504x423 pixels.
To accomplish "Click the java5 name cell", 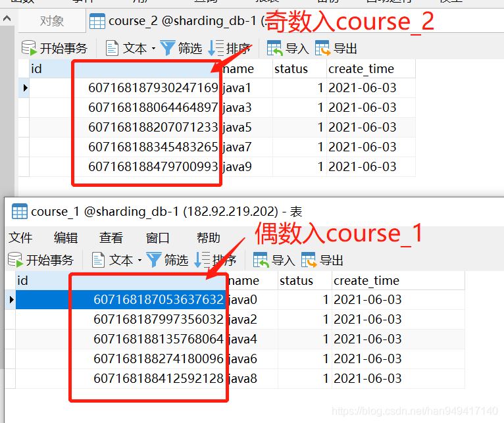I will click(x=247, y=127).
